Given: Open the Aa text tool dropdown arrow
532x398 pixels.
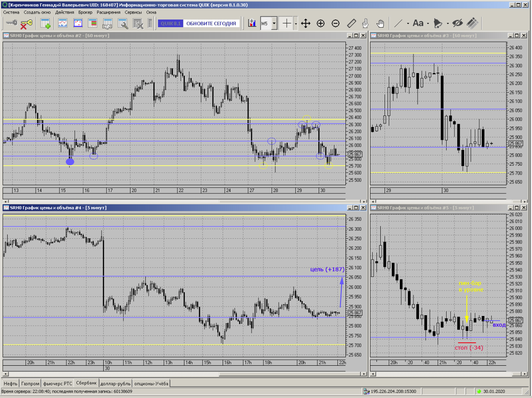Looking at the screenshot, I should coord(428,24).
